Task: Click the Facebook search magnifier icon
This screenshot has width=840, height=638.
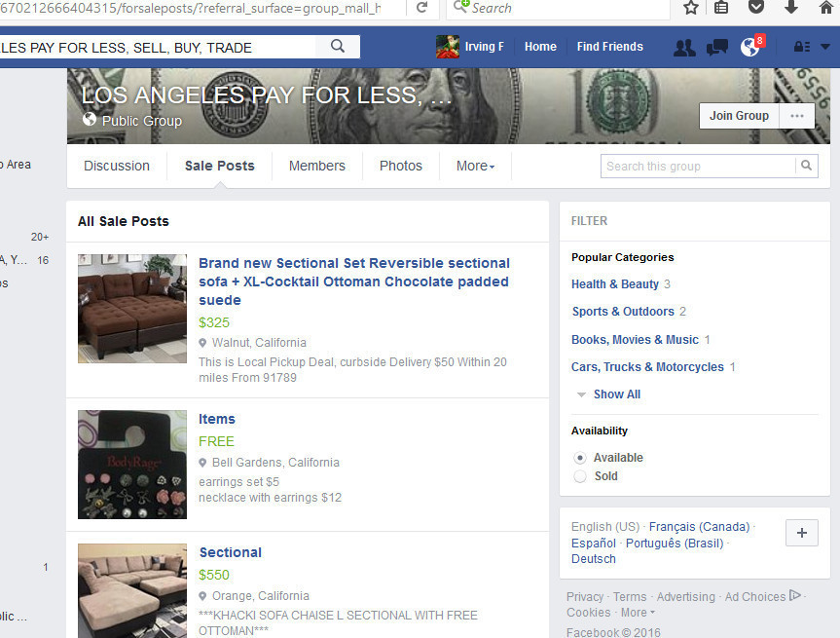Action: coord(338,46)
